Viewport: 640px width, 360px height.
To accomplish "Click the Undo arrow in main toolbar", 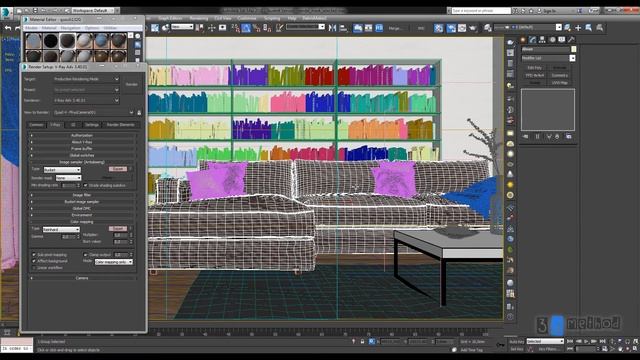I will [x=8, y=28].
